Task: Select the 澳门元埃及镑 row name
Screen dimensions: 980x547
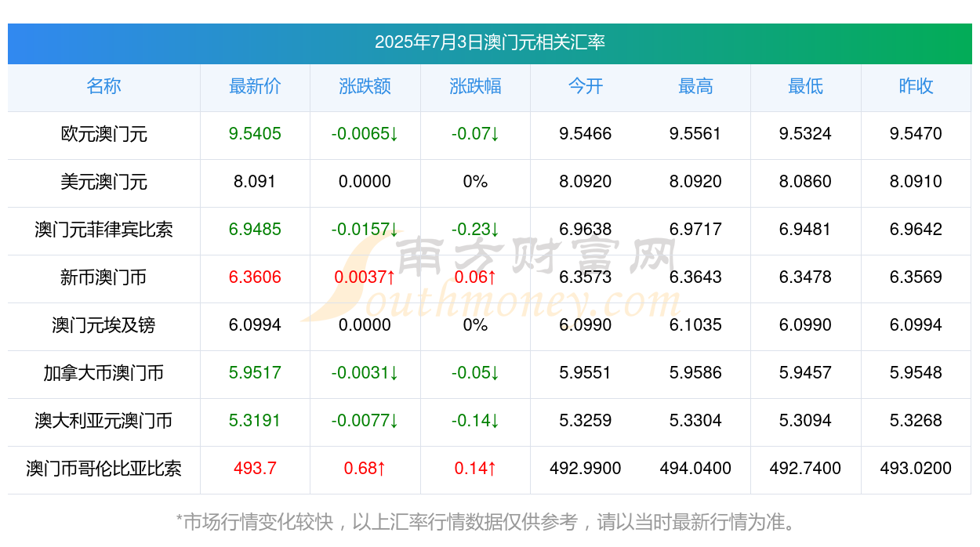Action: click(x=103, y=325)
